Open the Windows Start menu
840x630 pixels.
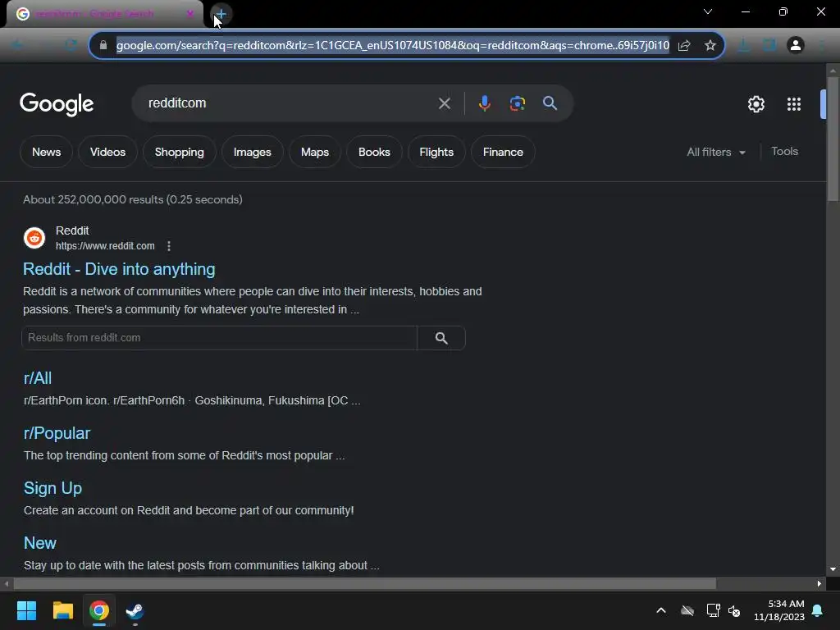26,610
